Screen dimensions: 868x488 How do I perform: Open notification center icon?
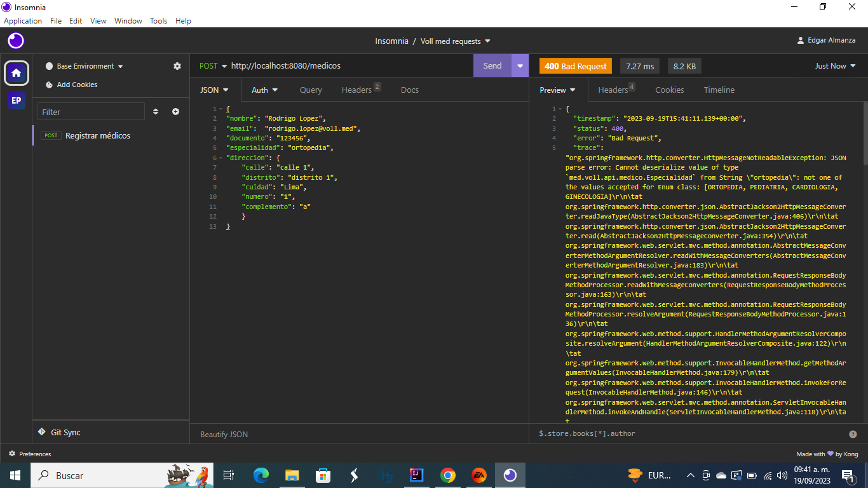(848, 475)
